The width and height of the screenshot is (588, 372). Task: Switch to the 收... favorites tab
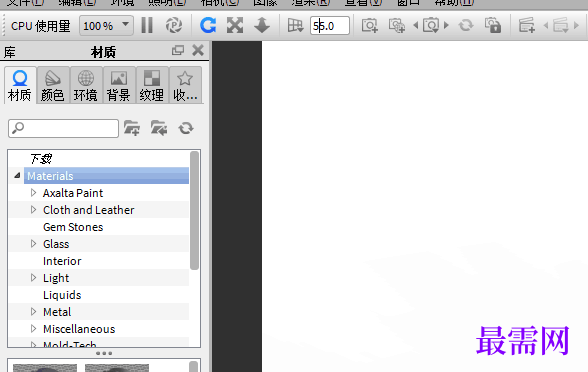coord(185,86)
